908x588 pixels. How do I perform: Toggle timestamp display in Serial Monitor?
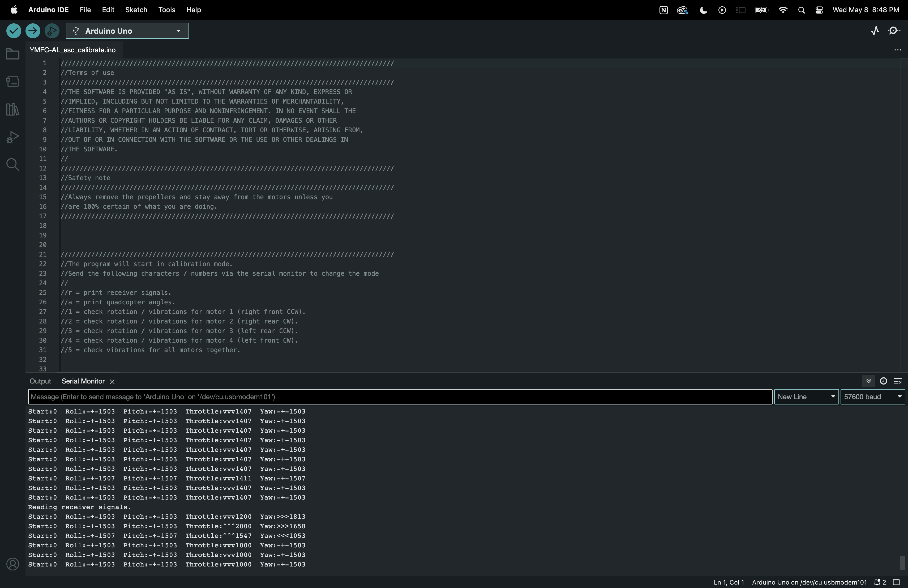click(x=883, y=381)
